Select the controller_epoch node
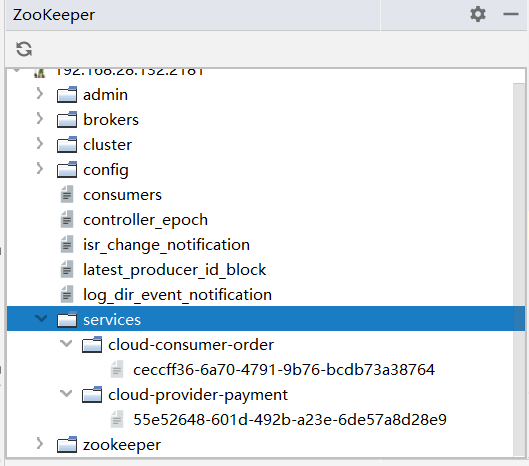The height and width of the screenshot is (466, 529). (x=145, y=220)
